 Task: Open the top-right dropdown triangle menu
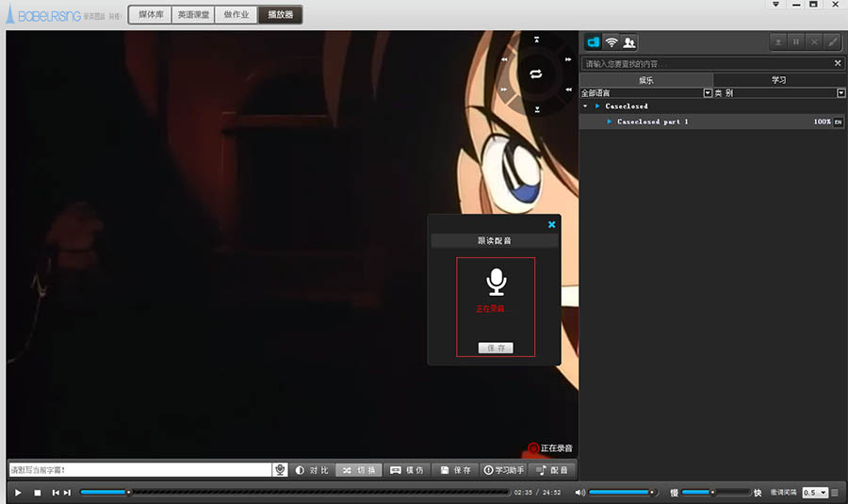pos(775,5)
